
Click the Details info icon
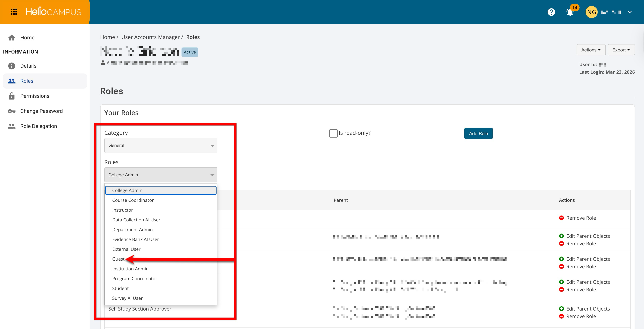click(x=11, y=66)
